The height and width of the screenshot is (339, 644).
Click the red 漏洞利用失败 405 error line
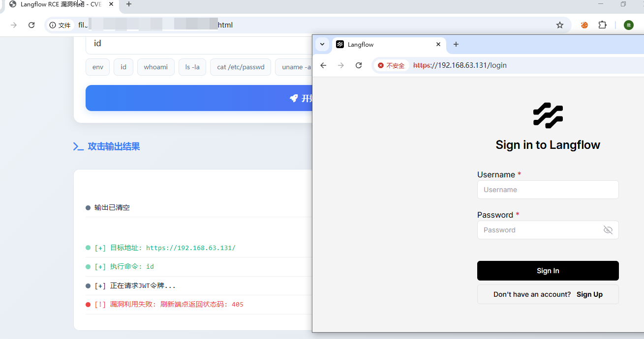pyautogui.click(x=199, y=305)
